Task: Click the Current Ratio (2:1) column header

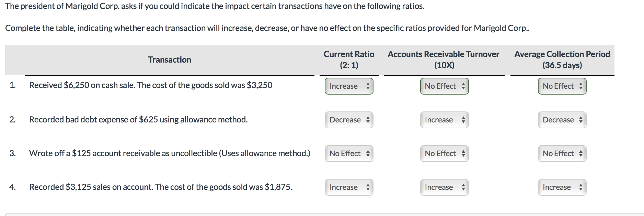Action: click(x=349, y=60)
